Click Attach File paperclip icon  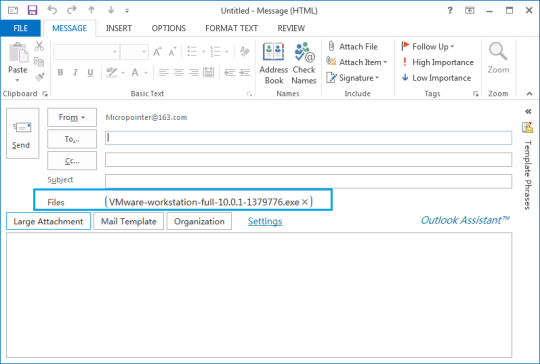(x=332, y=46)
